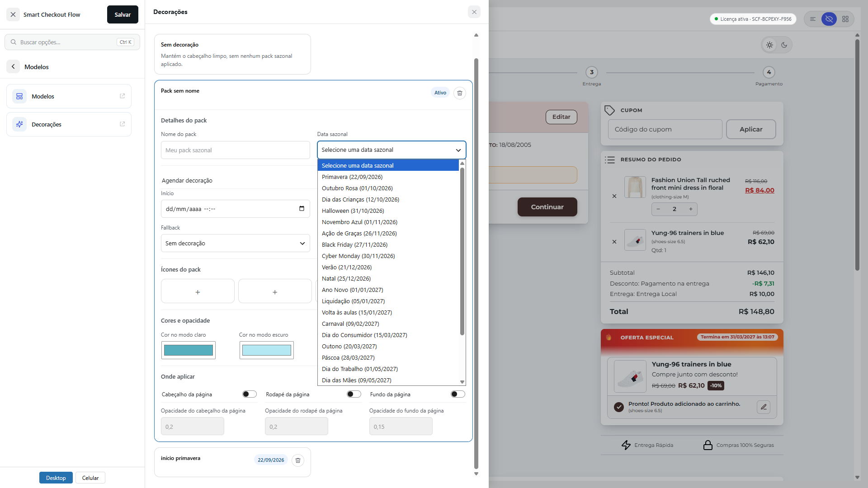Screen dimensions: 868x488
Task: Collapse the Data sazonal dropdown
Action: click(x=392, y=150)
